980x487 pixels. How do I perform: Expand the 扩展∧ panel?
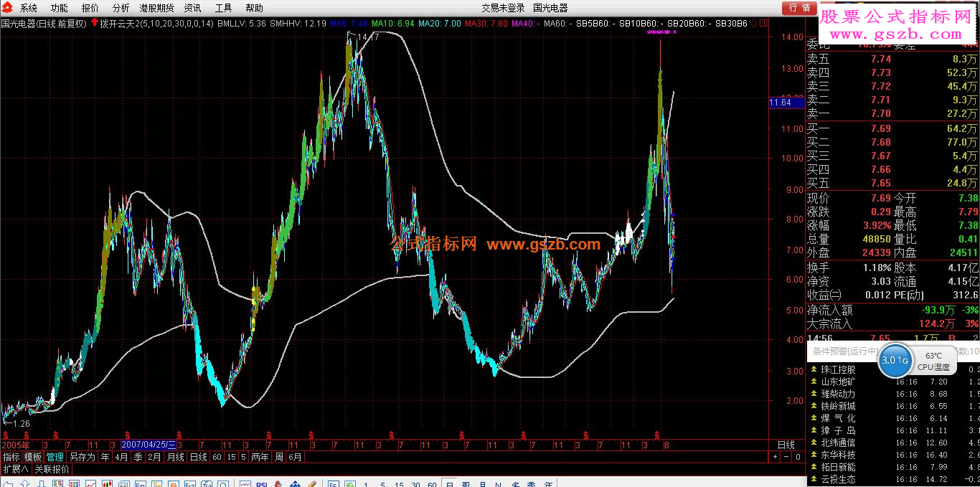(15, 469)
